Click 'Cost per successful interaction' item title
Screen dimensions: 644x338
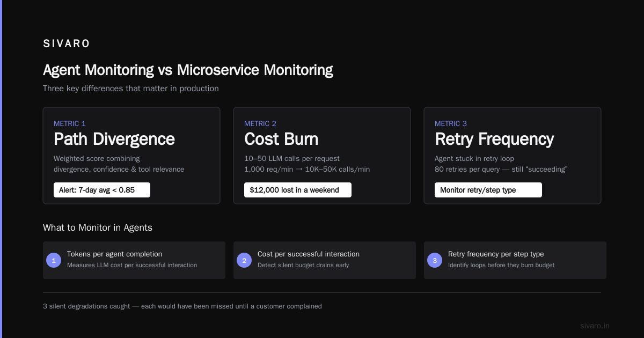309,254
